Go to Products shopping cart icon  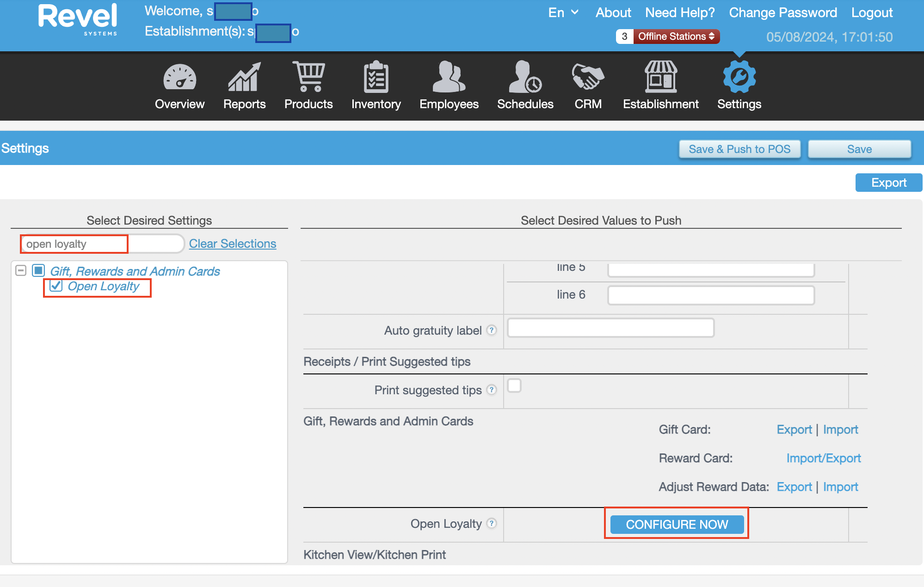tap(308, 77)
